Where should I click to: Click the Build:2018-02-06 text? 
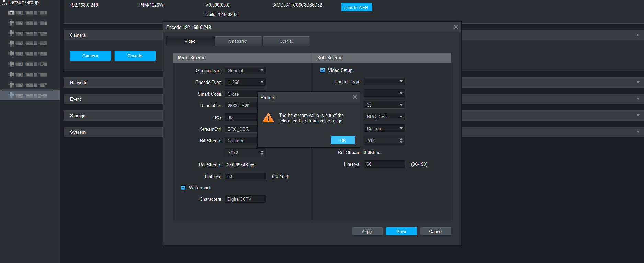pyautogui.click(x=222, y=14)
